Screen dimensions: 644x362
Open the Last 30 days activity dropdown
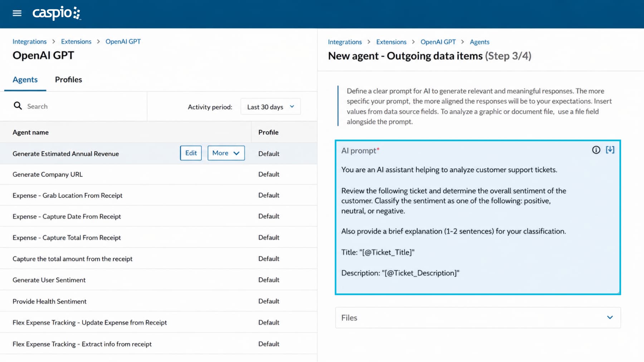click(x=271, y=106)
